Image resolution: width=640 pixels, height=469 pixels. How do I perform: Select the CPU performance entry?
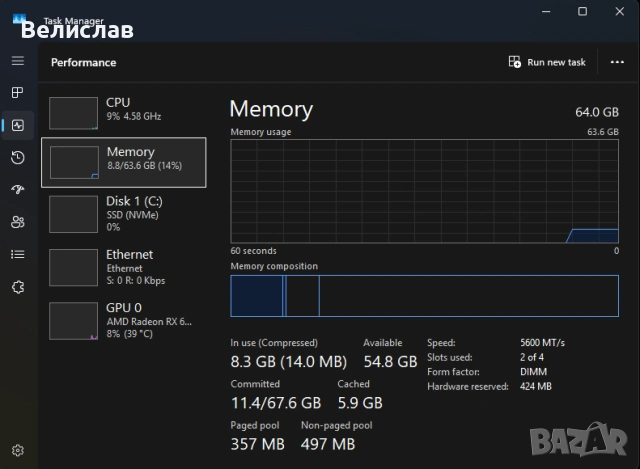[x=123, y=110]
